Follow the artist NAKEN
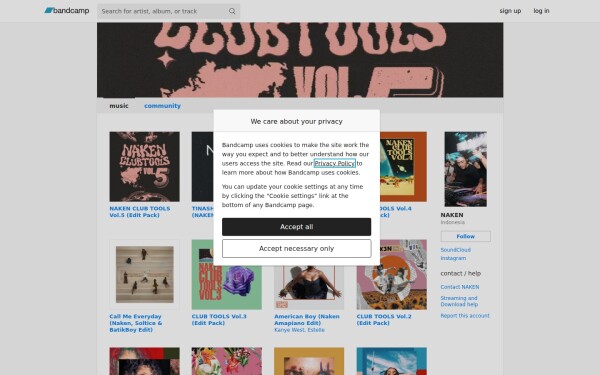The image size is (600, 375). coord(465,236)
